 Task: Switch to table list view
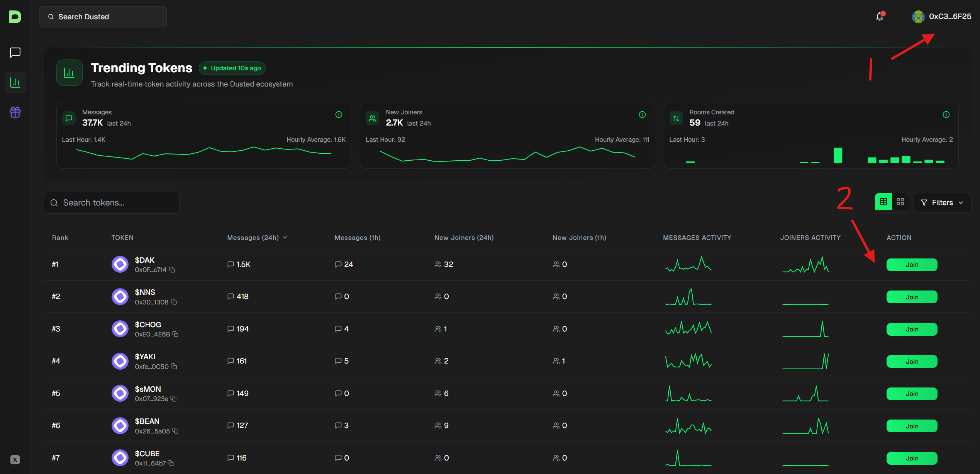click(x=883, y=202)
